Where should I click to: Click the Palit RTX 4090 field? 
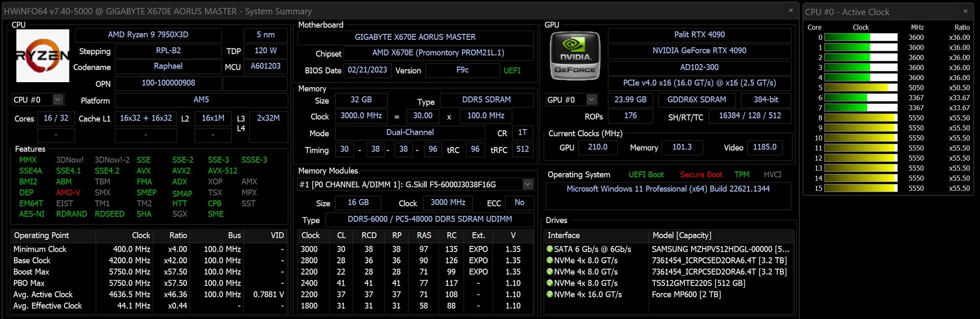coord(699,35)
